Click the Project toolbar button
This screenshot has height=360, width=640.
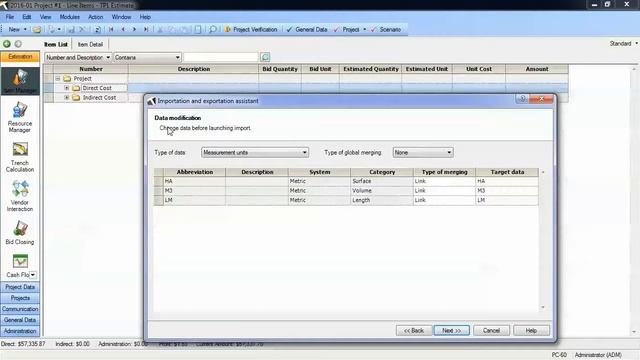pos(347,29)
